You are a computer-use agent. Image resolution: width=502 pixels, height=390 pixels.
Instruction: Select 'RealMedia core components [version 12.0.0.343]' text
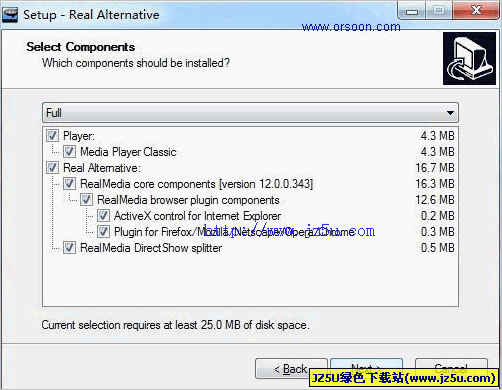click(197, 184)
